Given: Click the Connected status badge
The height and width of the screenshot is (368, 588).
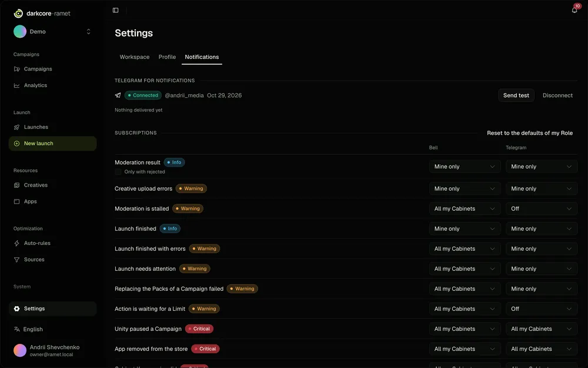Looking at the screenshot, I should [x=143, y=95].
